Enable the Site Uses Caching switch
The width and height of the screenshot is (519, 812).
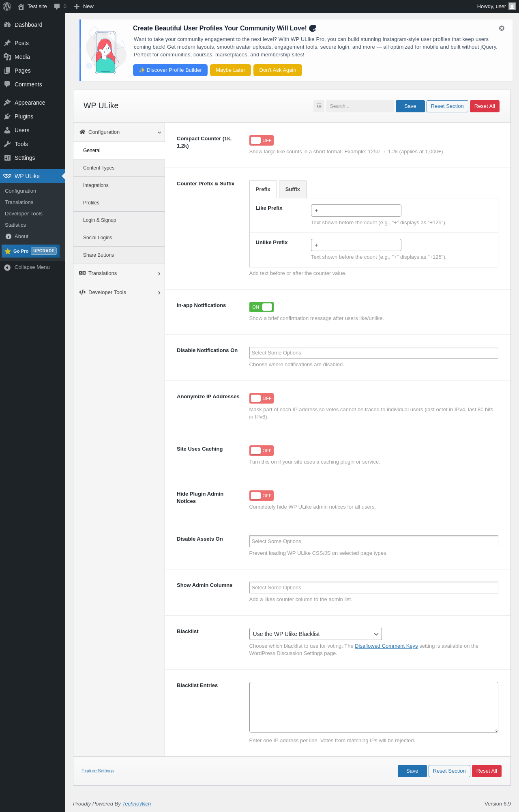(262, 451)
